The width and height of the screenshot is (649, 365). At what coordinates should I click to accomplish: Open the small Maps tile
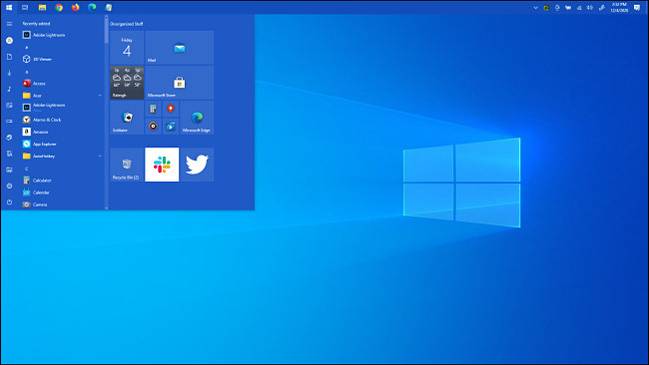click(171, 109)
